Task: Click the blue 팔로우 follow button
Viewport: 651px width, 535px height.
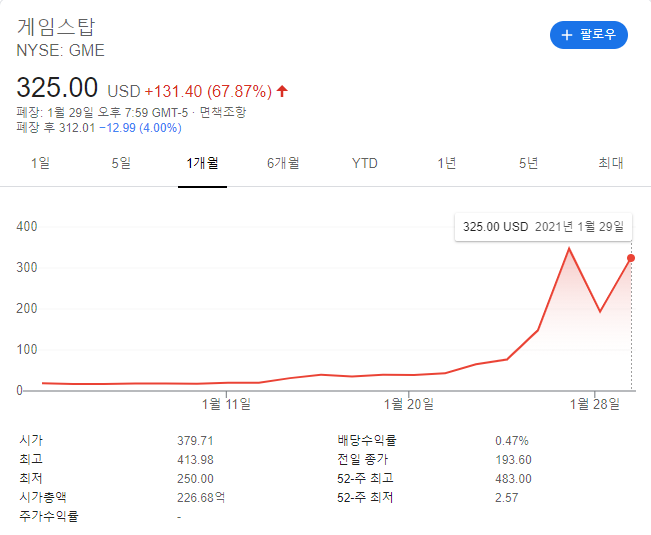Action: click(x=588, y=35)
